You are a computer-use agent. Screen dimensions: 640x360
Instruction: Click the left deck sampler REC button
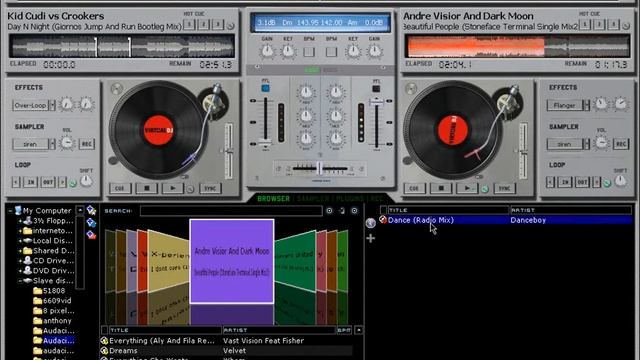click(87, 144)
